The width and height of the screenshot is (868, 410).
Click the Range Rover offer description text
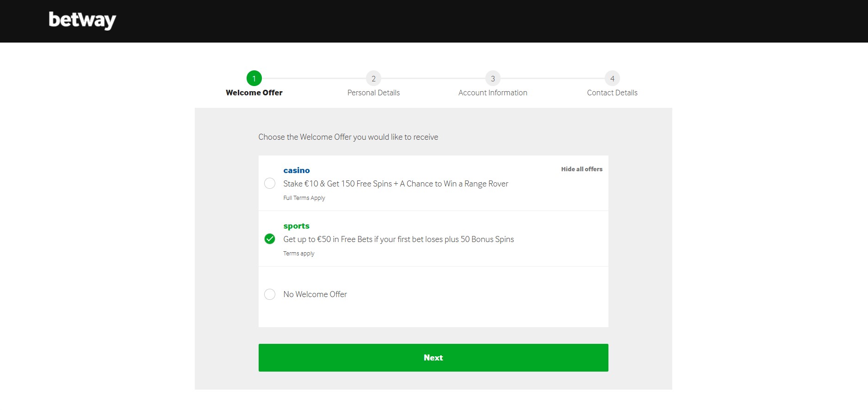tap(396, 184)
